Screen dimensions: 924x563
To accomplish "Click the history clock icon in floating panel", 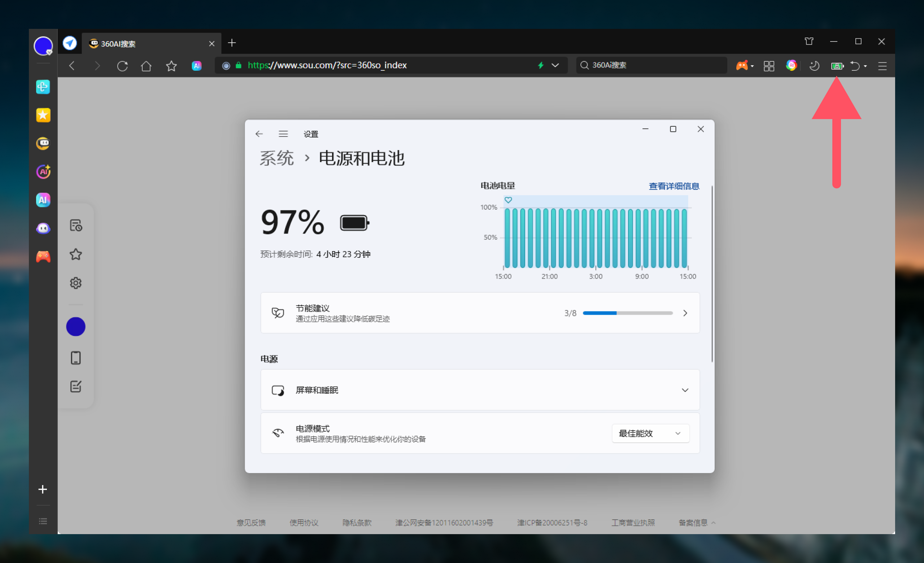I will point(76,225).
